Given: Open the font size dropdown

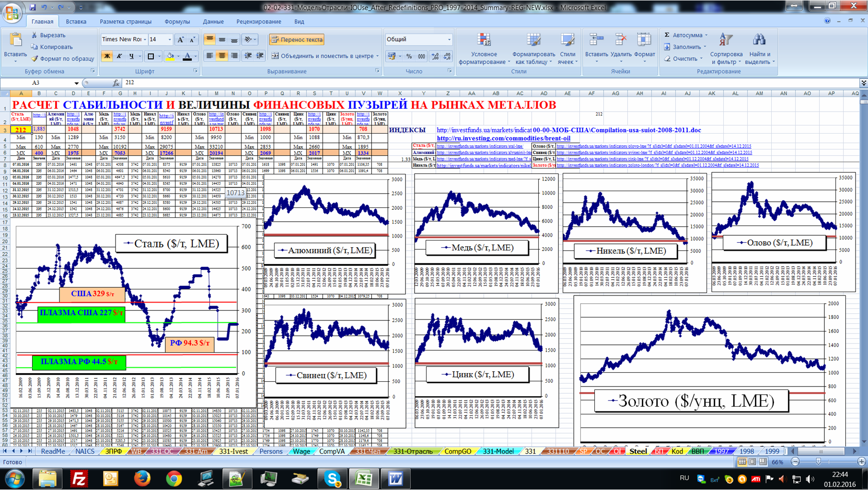Looking at the screenshot, I should 170,40.
